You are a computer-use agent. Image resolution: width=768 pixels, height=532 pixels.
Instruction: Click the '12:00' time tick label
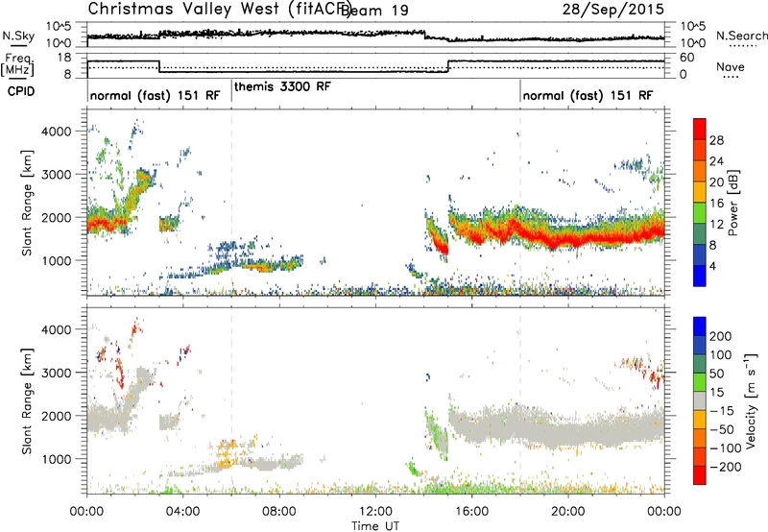pos(375,512)
